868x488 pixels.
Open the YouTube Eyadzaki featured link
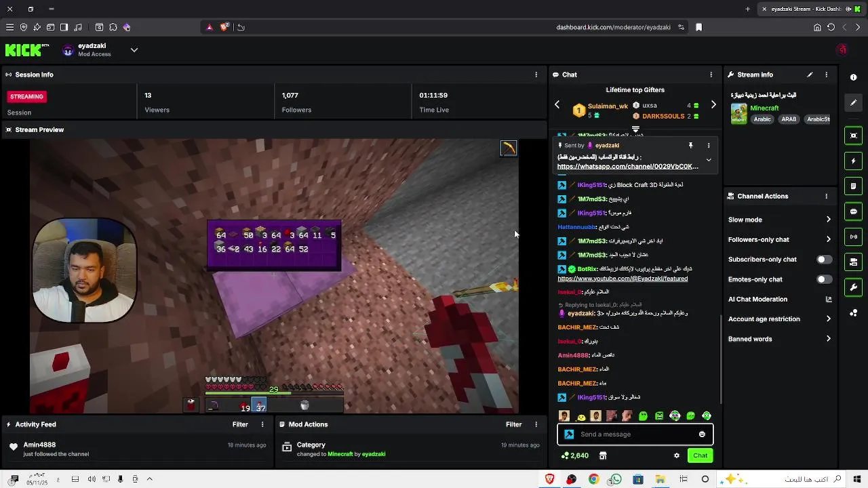(x=623, y=279)
